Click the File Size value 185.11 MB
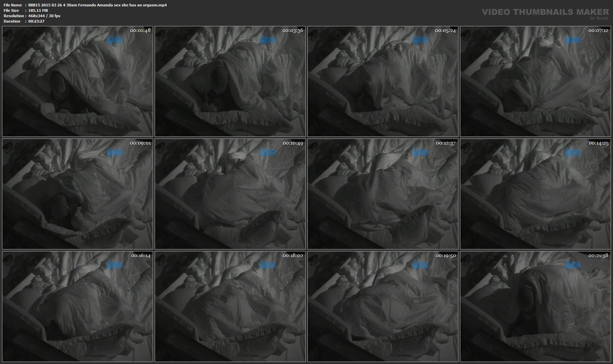This screenshot has height=364, width=613. (38, 10)
